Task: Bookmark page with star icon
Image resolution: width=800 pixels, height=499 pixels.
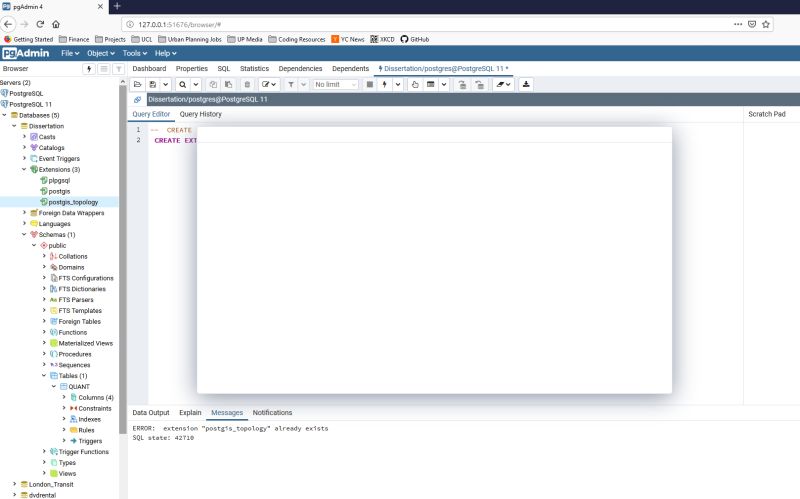Action: tap(766, 24)
